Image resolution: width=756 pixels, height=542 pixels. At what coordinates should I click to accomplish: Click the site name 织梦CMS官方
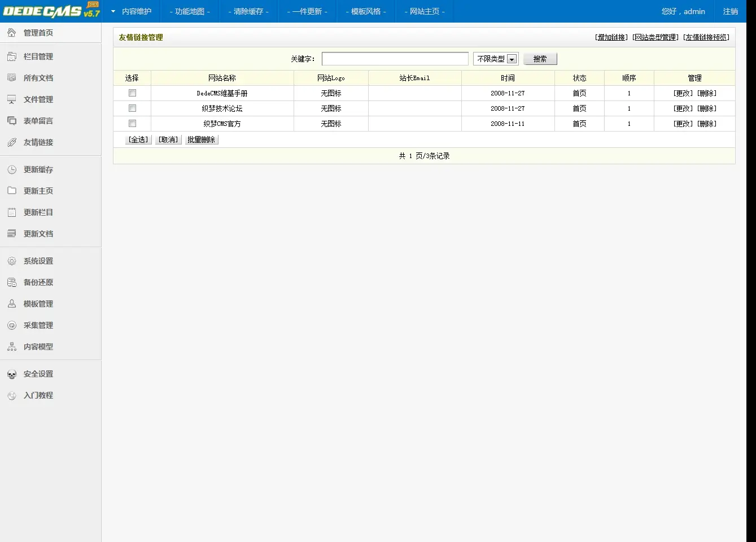coord(222,124)
